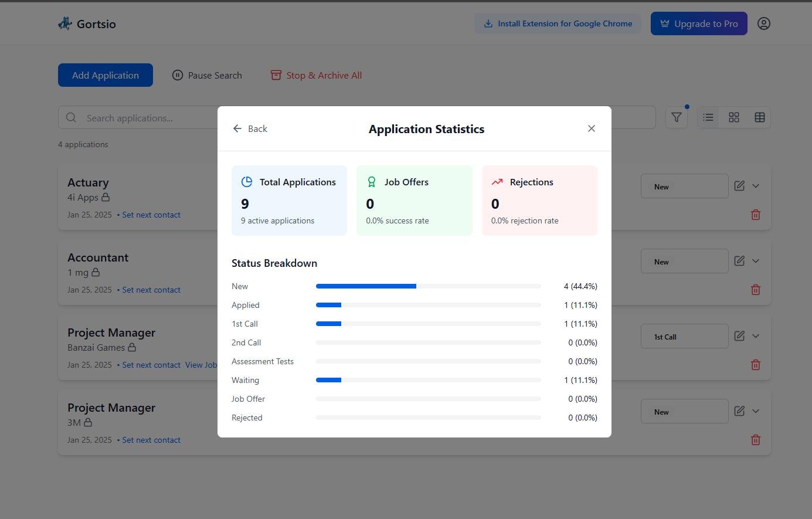Open the user profile icon
Viewport: 812px width, 519px height.
(763, 23)
